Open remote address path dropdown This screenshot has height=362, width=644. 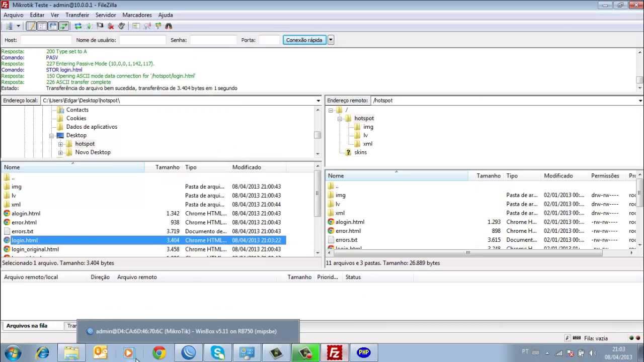[x=640, y=101]
